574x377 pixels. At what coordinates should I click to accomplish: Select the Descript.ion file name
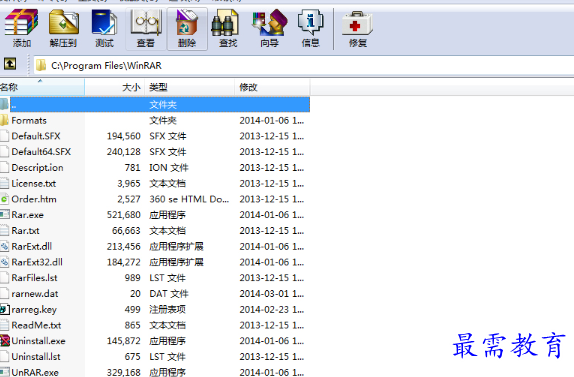pyautogui.click(x=37, y=168)
